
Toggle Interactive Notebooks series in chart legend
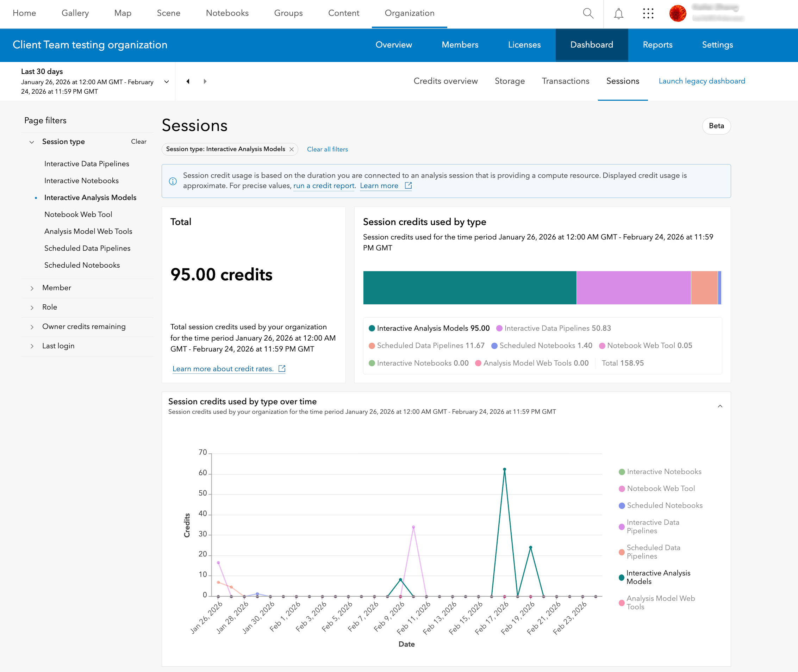(x=663, y=472)
